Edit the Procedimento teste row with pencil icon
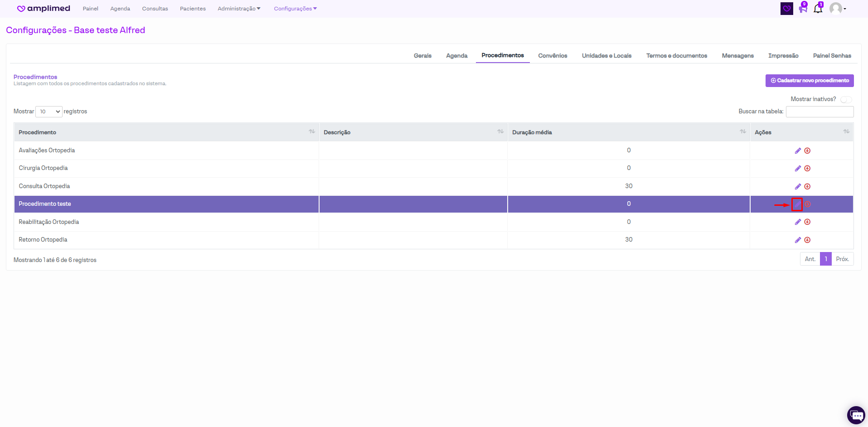Screen dimensions: 868x427 [x=797, y=204]
